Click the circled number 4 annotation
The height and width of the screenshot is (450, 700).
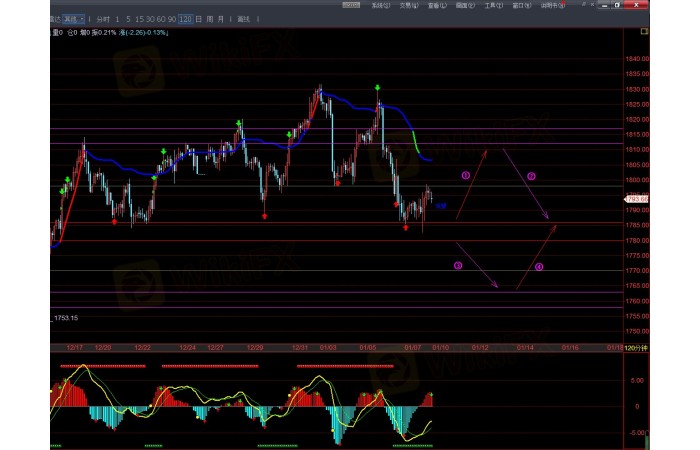click(x=538, y=267)
